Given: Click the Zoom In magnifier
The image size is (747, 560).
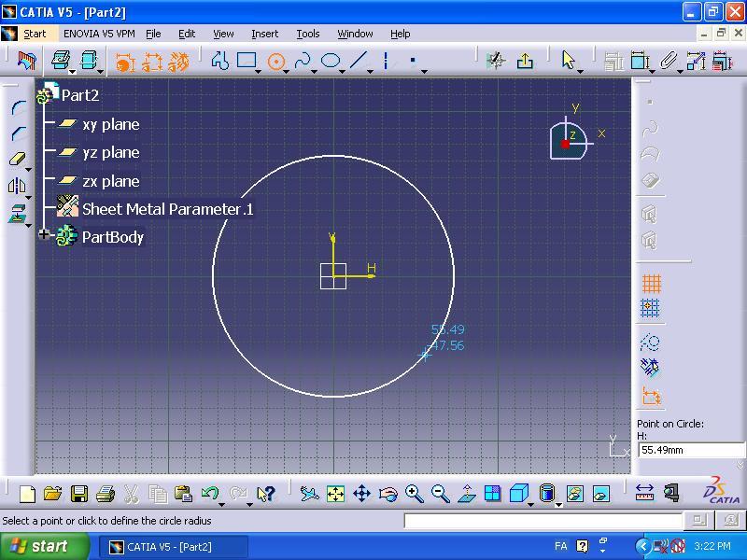Looking at the screenshot, I should (x=415, y=494).
